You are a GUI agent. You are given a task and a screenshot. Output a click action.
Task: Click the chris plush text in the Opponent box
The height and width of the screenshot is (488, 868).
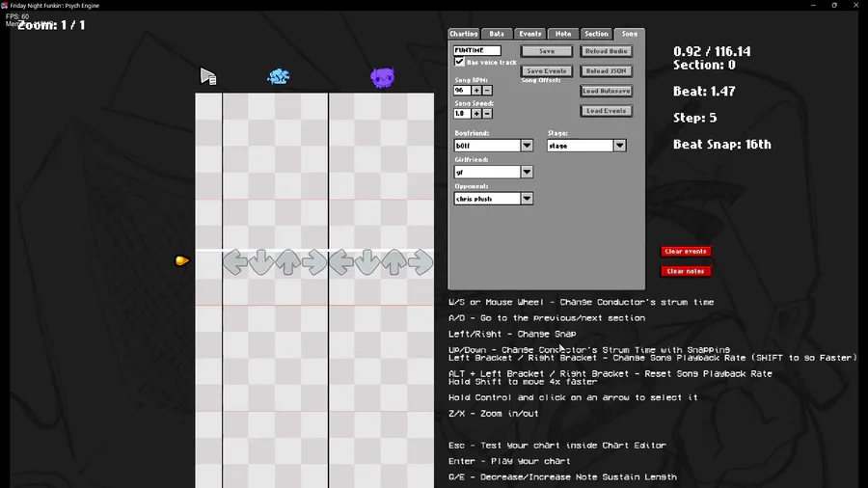474,199
